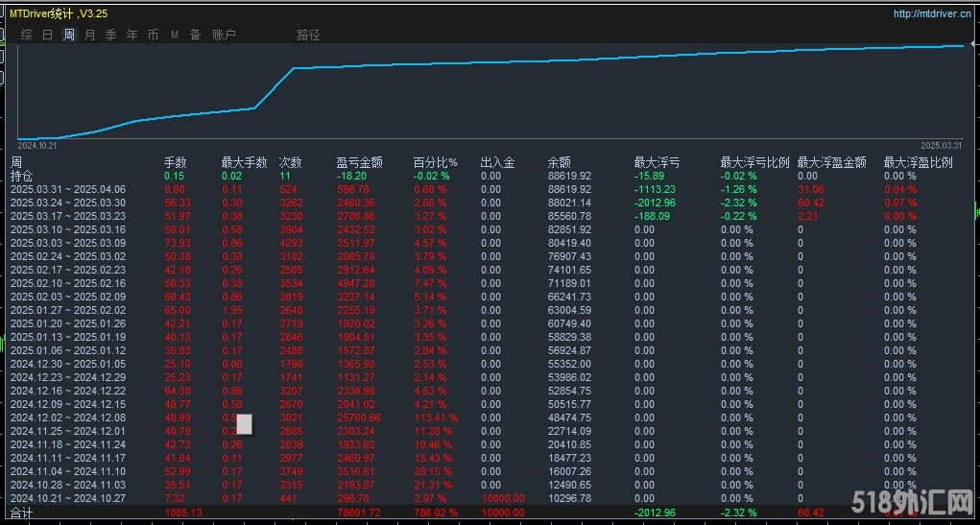Click the 百分比% column header
The image size is (980, 525).
pos(436,162)
